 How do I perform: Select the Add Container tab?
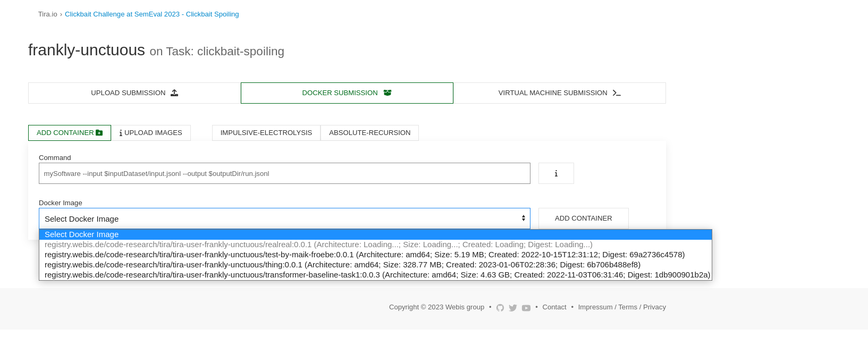pos(70,133)
